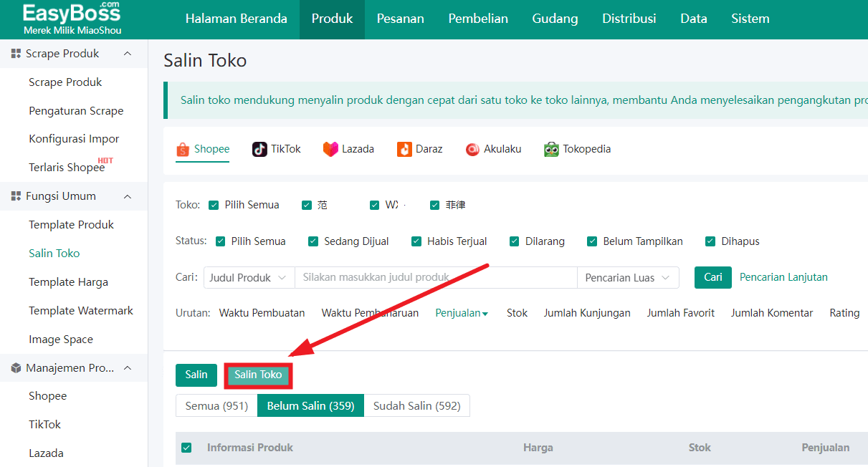
Task: Switch to the Sudah Salin (592) tab
Action: click(416, 405)
